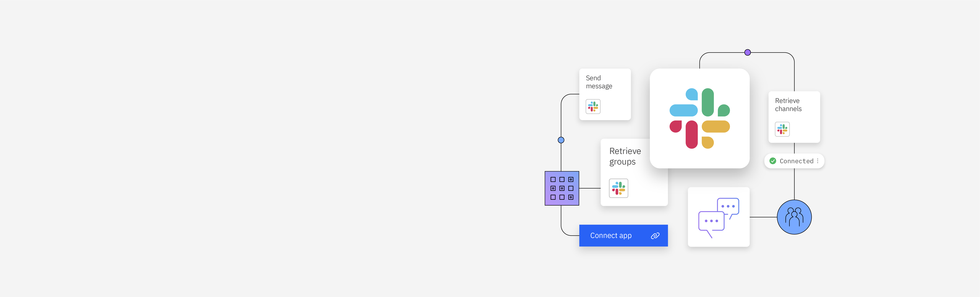
Task: Click Slack icon in Retrieve groups card
Action: coord(618,188)
